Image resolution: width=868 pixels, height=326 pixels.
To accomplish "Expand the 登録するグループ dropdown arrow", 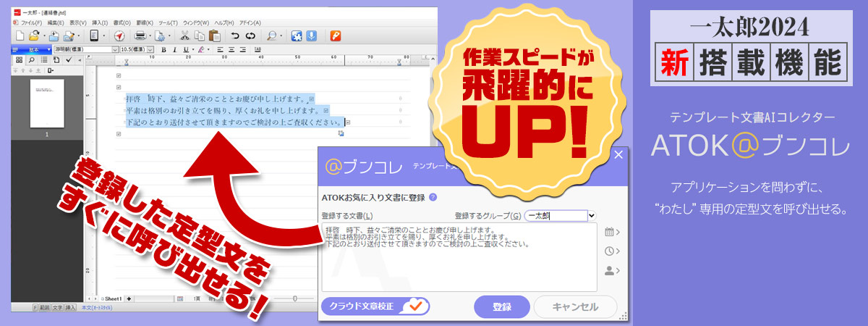I will (592, 215).
